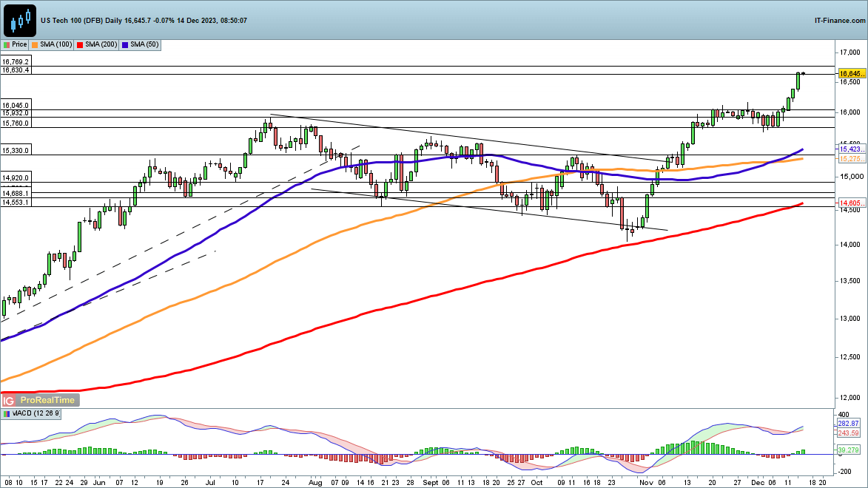Screen dimensions: 868x488
Task: Click the Jul date axis label
Action: click(210, 483)
